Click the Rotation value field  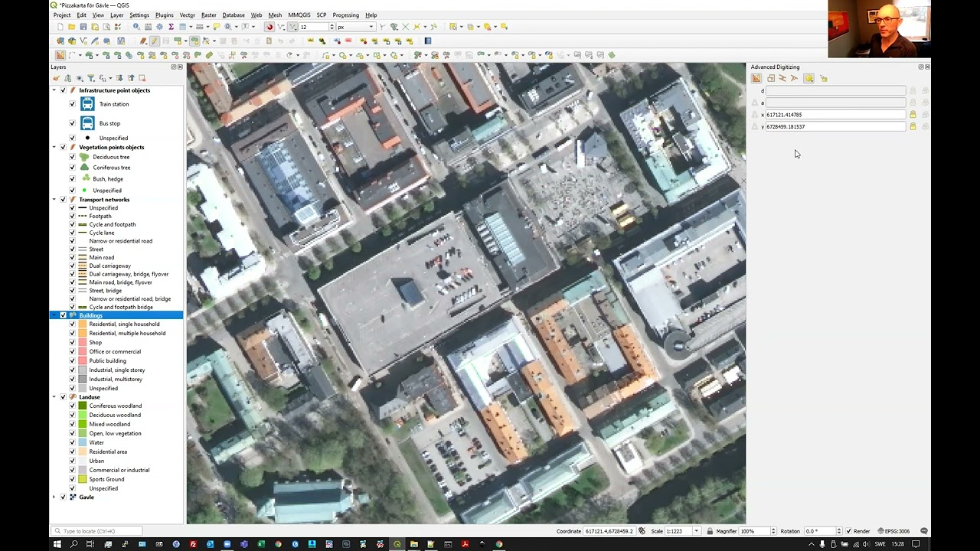pyautogui.click(x=819, y=531)
